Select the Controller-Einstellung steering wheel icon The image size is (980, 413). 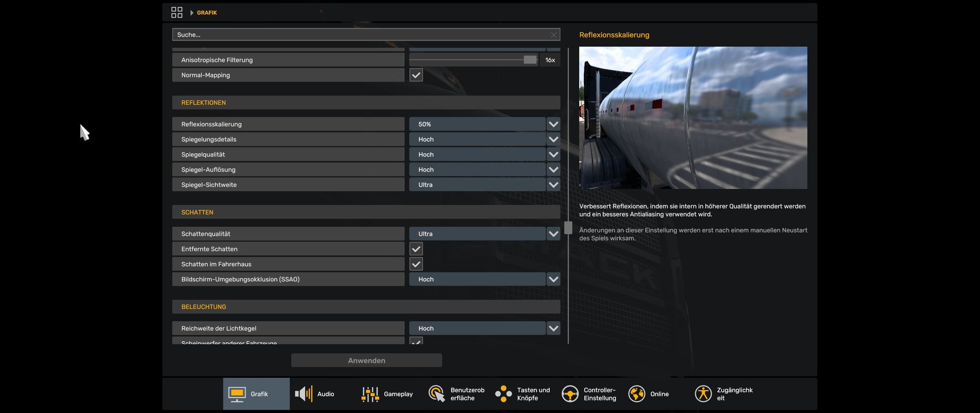coord(570,394)
